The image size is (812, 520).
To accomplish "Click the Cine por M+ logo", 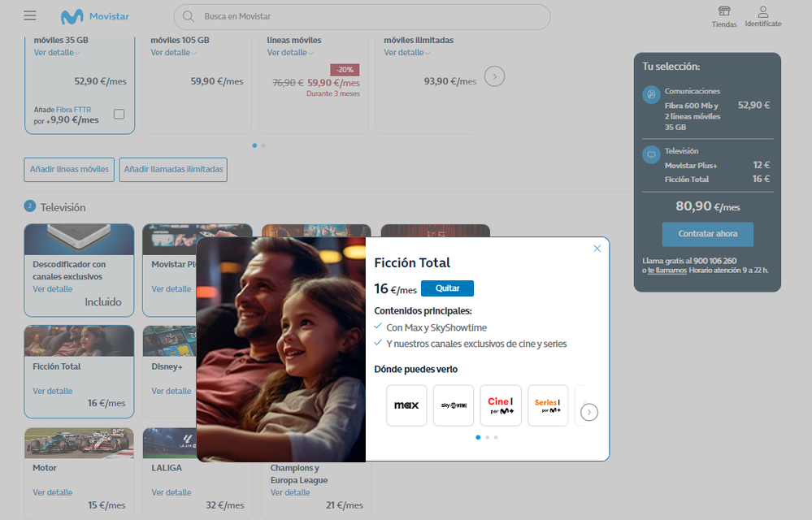I will point(501,405).
